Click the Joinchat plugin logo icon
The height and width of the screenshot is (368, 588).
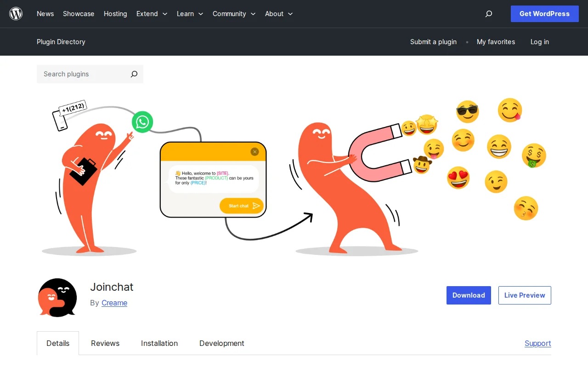[x=57, y=297]
